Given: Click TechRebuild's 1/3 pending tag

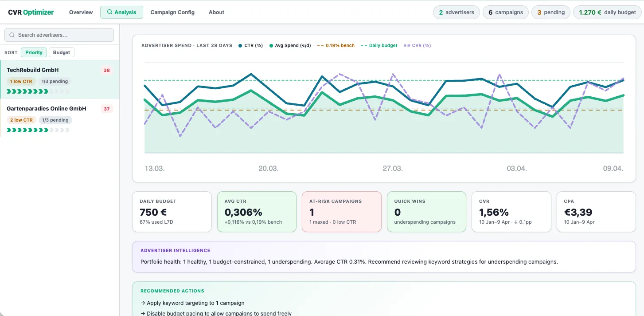Looking at the screenshot, I should [55, 82].
